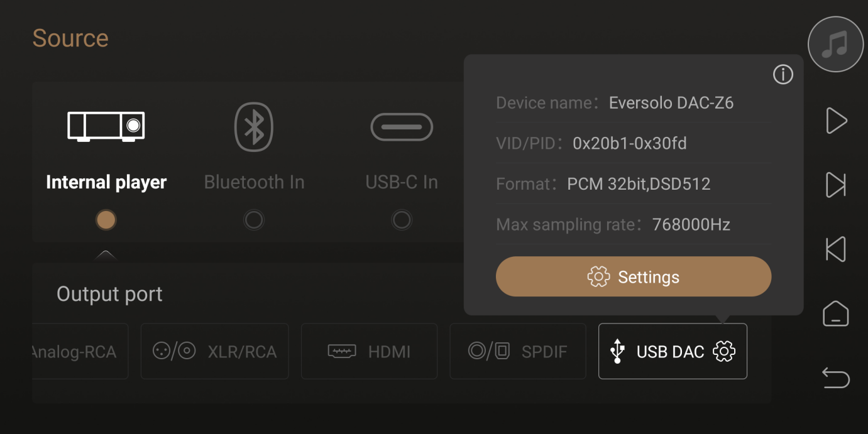Click the Internal player device icon
868x434 pixels.
click(106, 126)
